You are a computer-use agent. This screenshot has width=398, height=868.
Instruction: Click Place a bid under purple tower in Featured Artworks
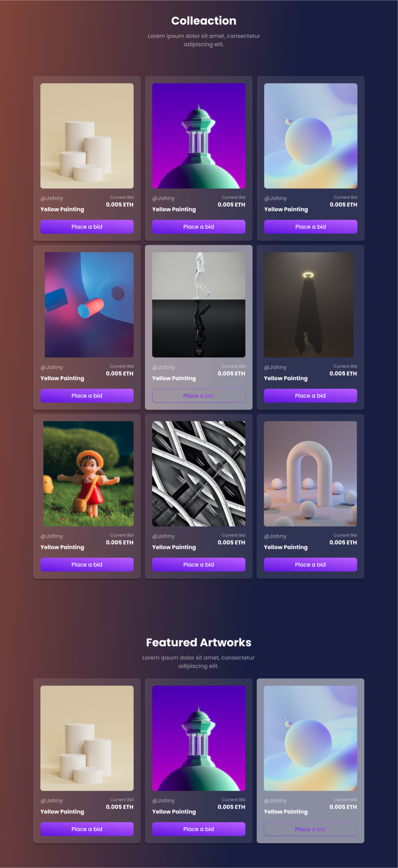pos(199,829)
